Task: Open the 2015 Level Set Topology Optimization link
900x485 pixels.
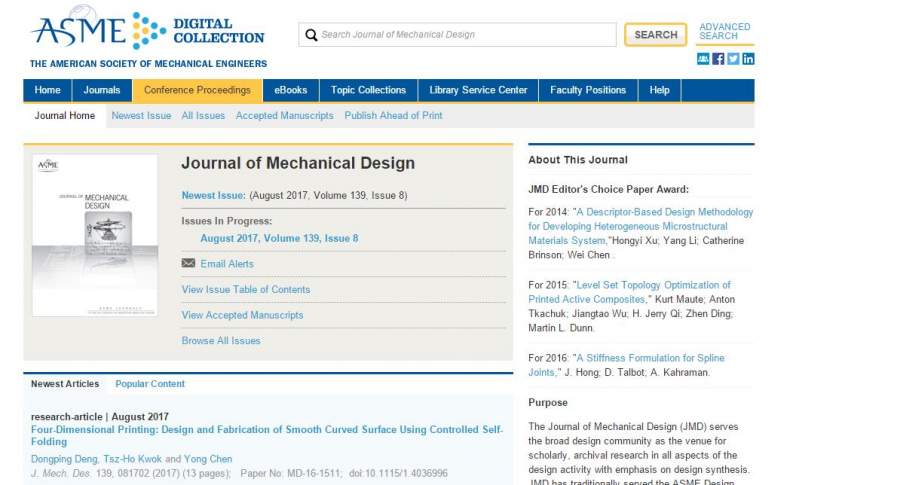Action: 630,292
